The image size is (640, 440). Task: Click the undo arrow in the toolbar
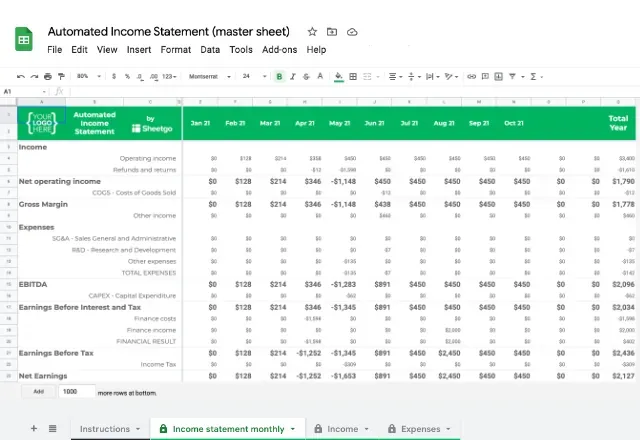point(20,76)
